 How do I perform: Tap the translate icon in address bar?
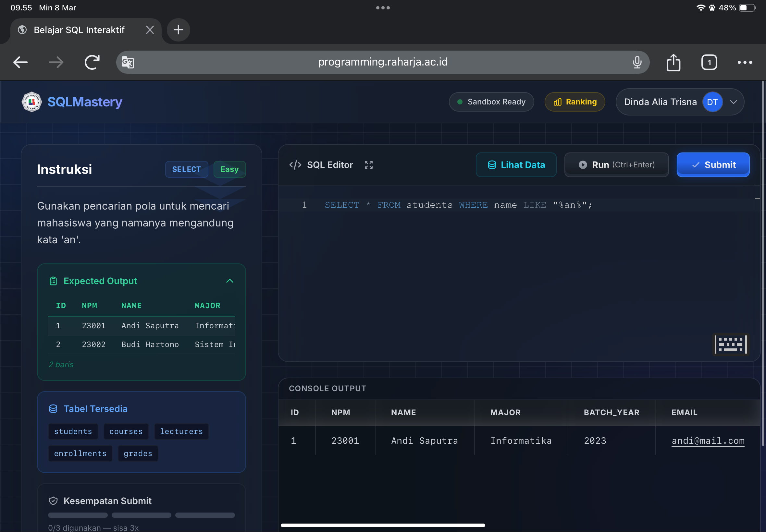point(128,62)
